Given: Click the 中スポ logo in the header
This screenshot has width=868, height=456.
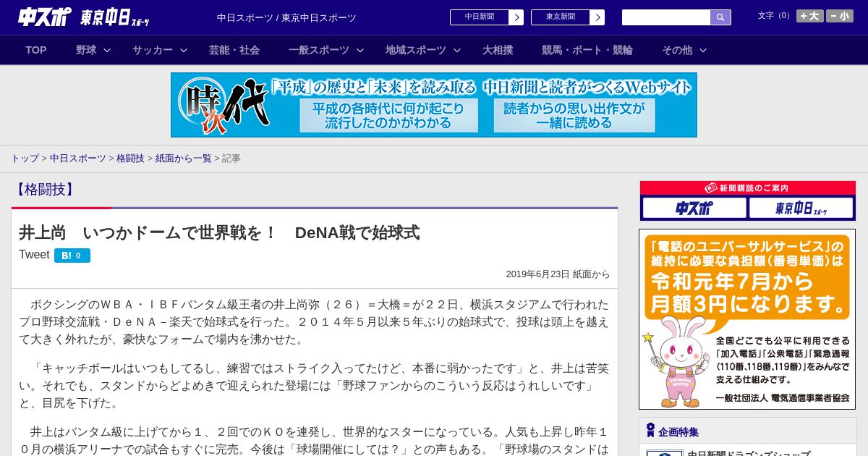Looking at the screenshot, I should coord(45,17).
